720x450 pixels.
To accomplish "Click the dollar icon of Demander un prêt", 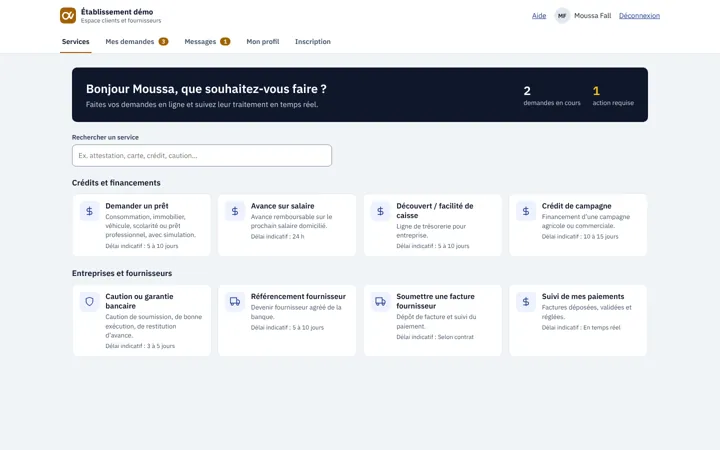I will [90, 211].
